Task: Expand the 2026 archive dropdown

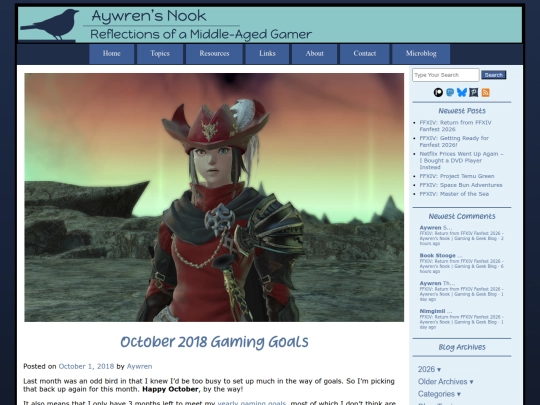Action: coord(429,369)
